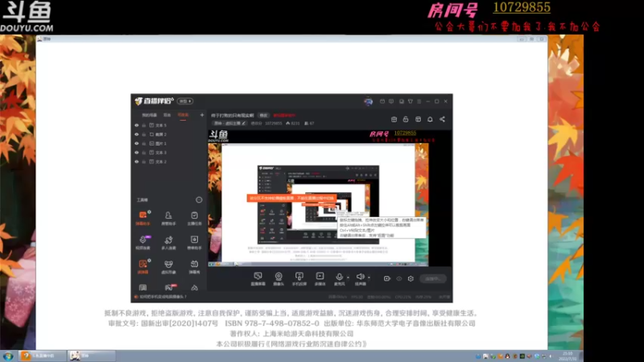644x362 pixels.
Task: Select the red active scene tab
Action: click(x=183, y=115)
